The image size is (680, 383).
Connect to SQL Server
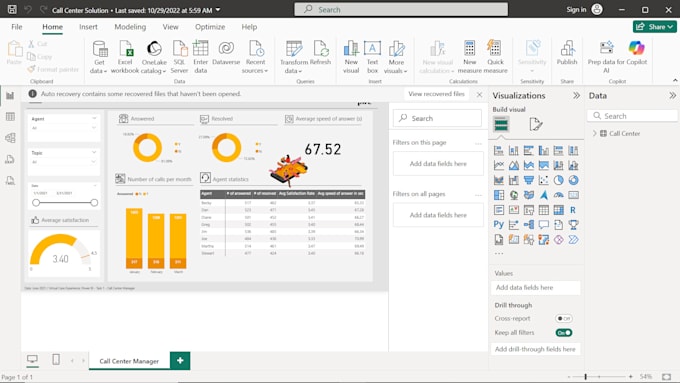[179, 57]
